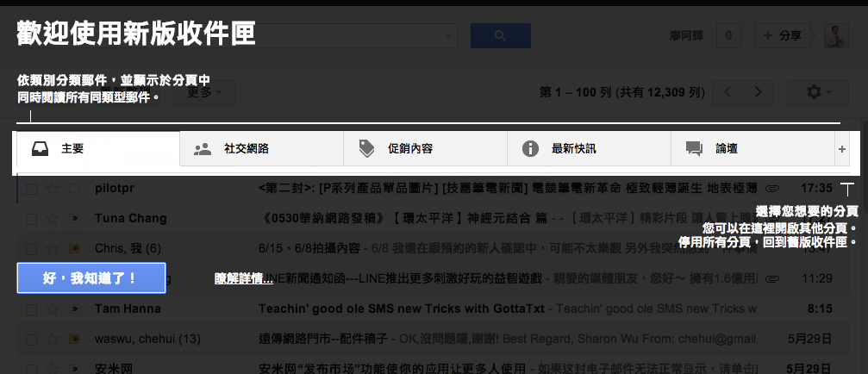Image resolution: width=868 pixels, height=374 pixels.
Task: Star the Tam Hanna email
Action: coord(52,309)
